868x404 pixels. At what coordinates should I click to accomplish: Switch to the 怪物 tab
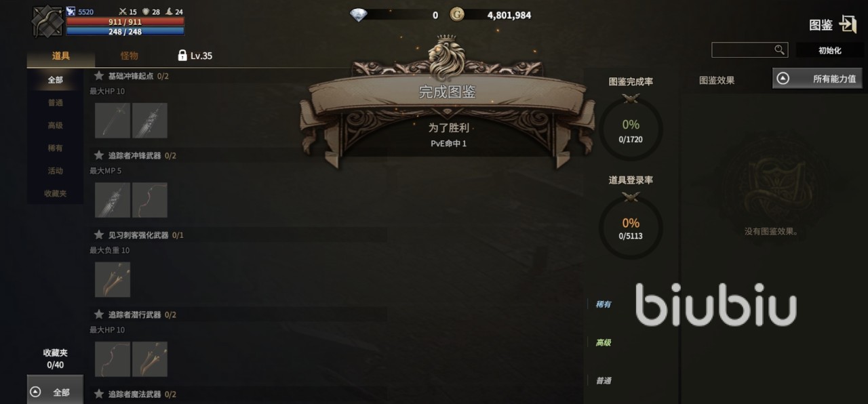point(129,56)
